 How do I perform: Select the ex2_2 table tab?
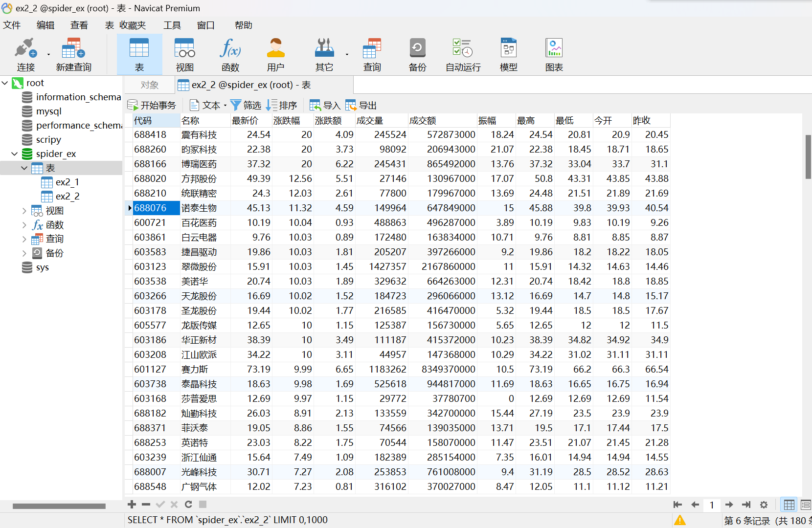coord(264,85)
